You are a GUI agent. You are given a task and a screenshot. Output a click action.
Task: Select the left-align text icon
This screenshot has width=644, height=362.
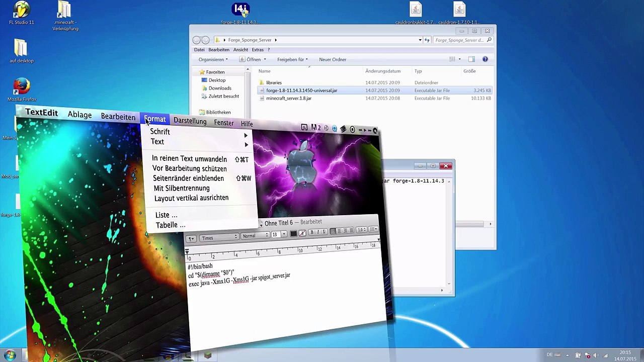pyautogui.click(x=334, y=231)
